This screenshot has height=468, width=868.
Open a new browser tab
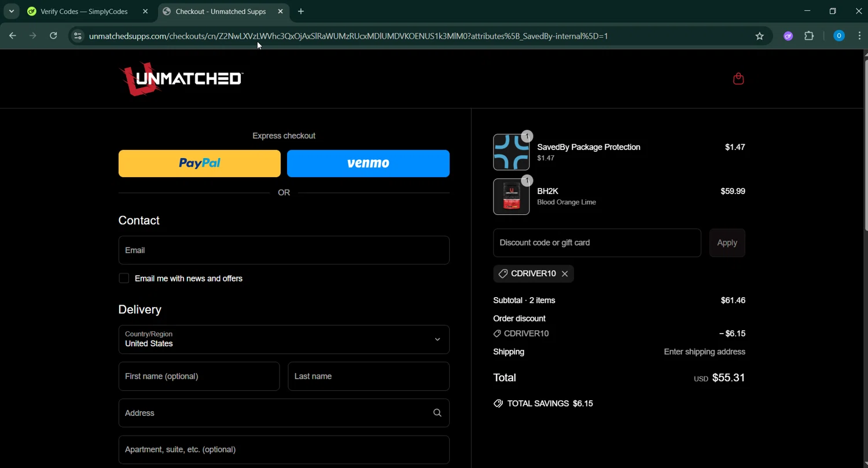coord(301,12)
